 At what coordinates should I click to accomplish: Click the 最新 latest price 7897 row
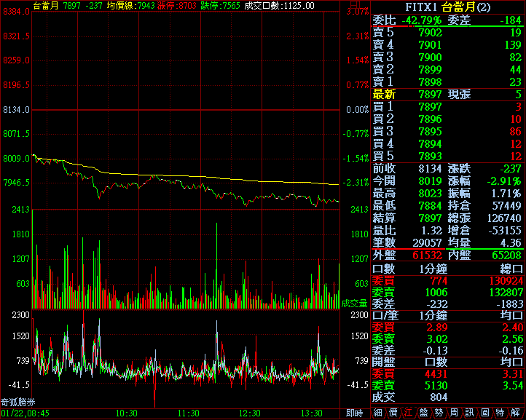(447, 95)
